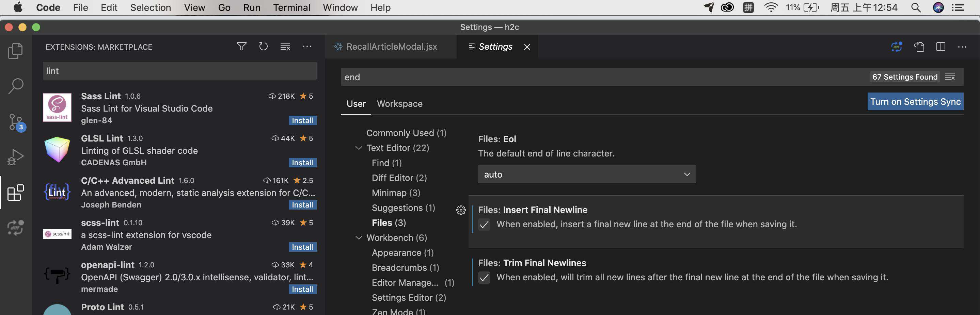Open gear menu for Insert Final Newline
This screenshot has width=980, height=315.
(461, 210)
